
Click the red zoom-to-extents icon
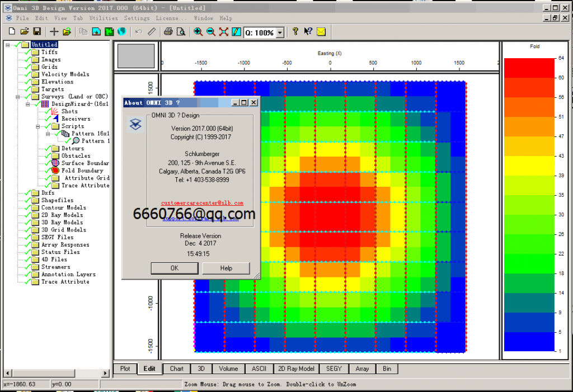[224, 31]
